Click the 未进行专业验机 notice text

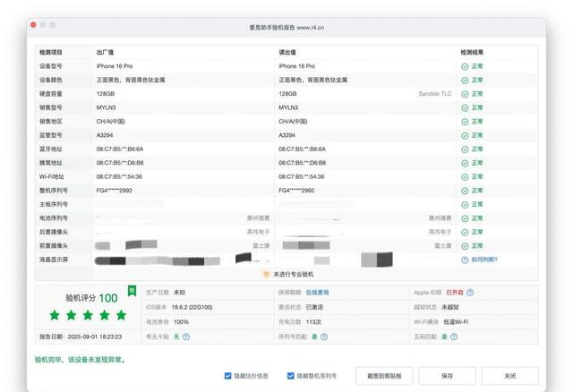pos(294,275)
